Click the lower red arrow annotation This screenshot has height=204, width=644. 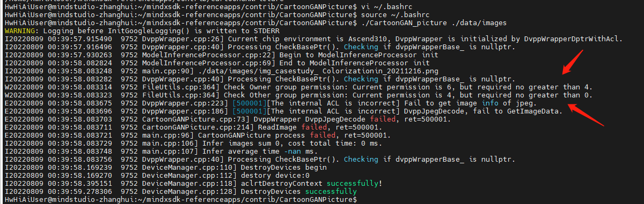pyautogui.click(x=587, y=114)
